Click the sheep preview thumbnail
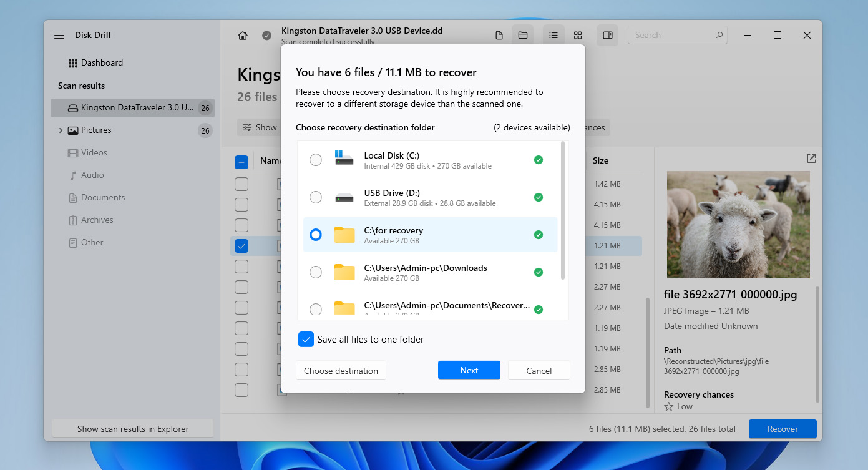The width and height of the screenshot is (868, 470). (738, 225)
